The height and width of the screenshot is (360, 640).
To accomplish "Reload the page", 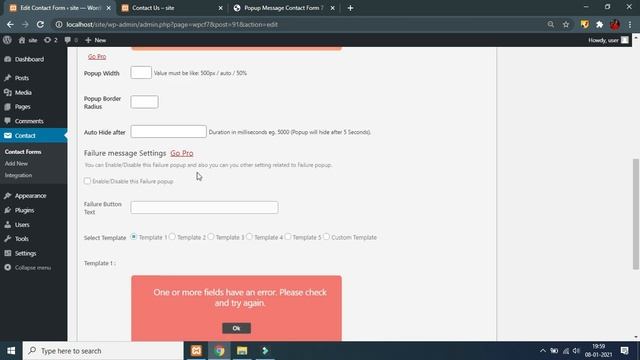I will point(40,24).
